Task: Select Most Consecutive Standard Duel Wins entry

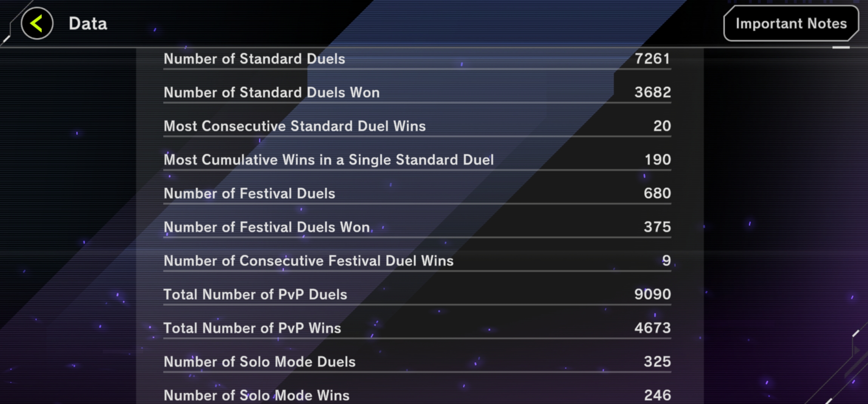Action: coord(417,126)
